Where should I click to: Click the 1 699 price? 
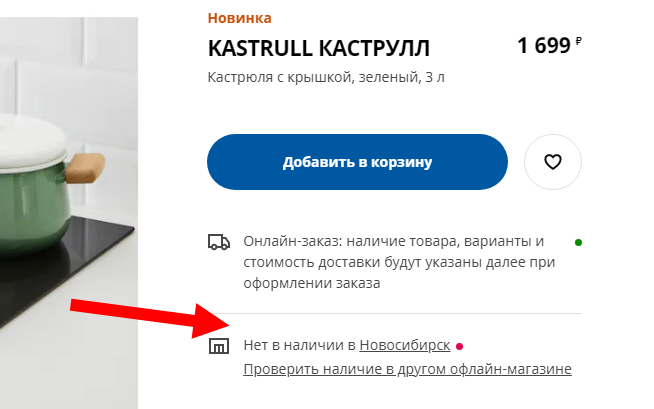[x=544, y=45]
